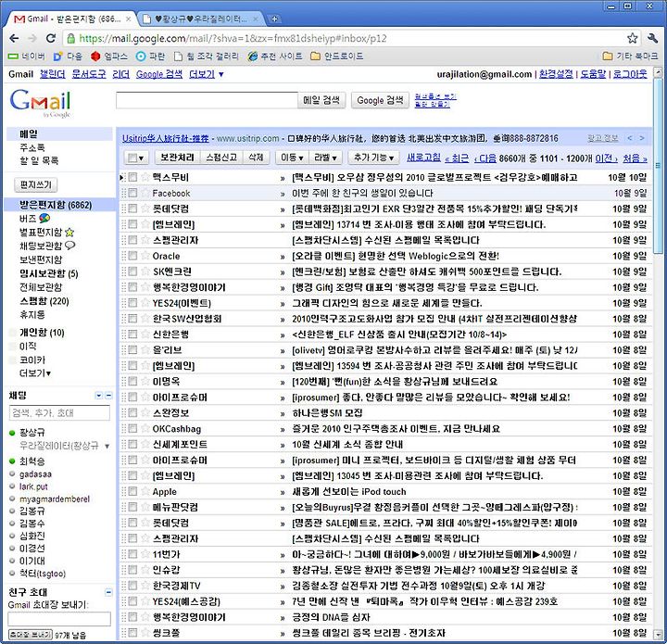Open 스팸함 (220) folder
The image size is (667, 644).
(x=44, y=301)
